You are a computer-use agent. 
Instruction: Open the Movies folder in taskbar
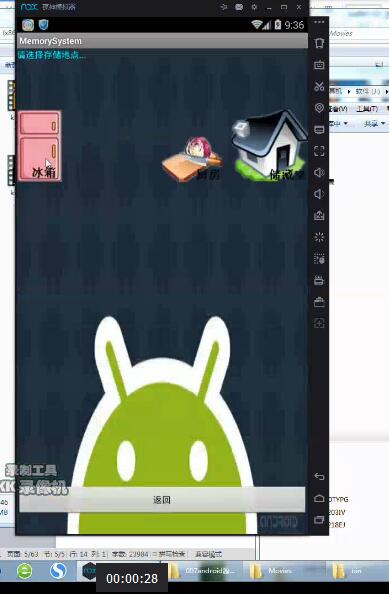pos(274,571)
